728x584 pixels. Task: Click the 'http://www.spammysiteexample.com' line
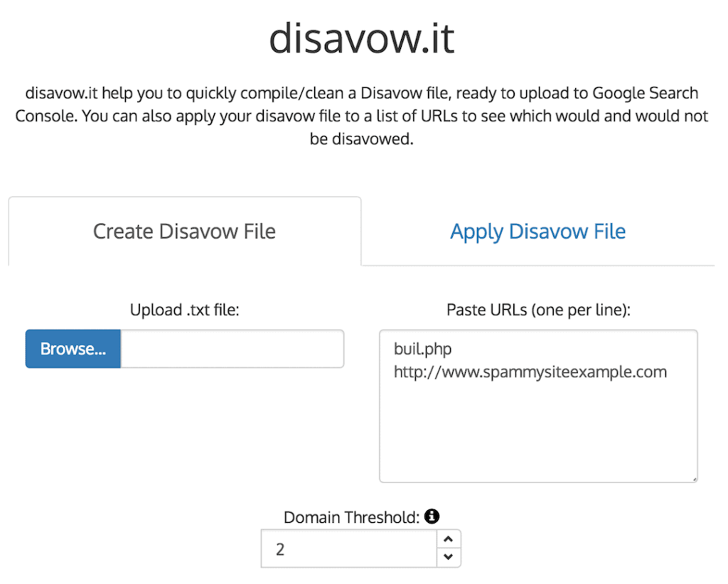pyautogui.click(x=530, y=372)
